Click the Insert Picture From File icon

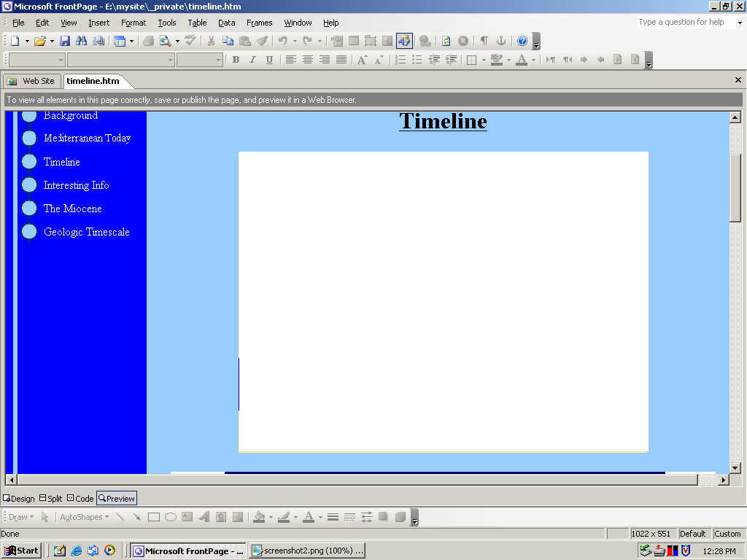coord(387,41)
